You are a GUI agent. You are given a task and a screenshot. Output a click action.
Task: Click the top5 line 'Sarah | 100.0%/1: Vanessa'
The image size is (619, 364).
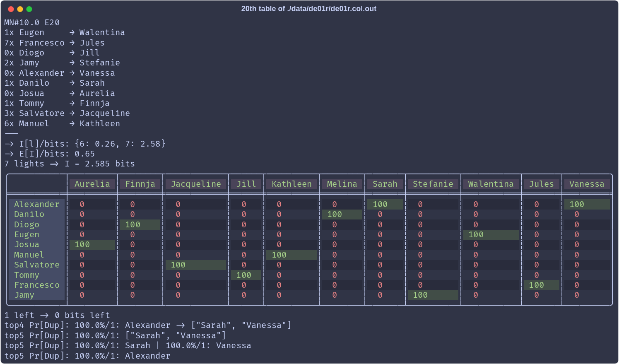tap(128, 345)
